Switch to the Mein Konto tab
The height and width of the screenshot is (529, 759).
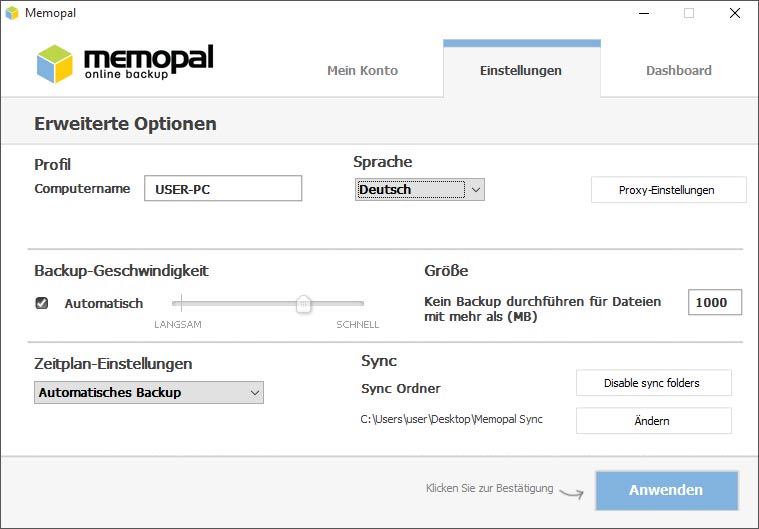pos(363,71)
